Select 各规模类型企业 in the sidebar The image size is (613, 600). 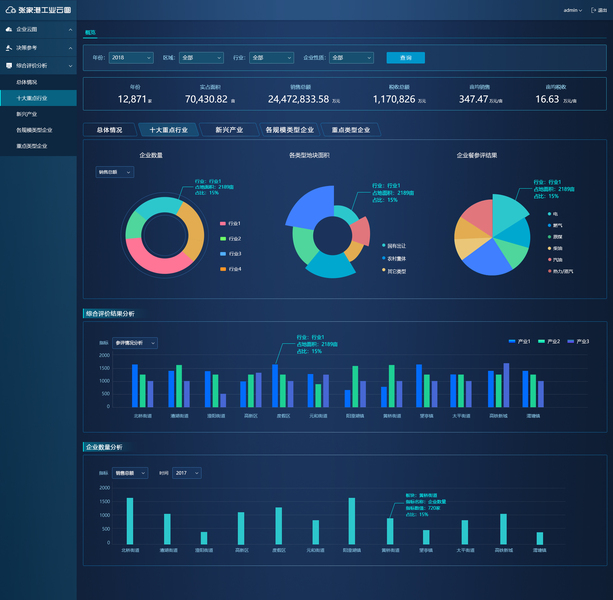tap(38, 130)
